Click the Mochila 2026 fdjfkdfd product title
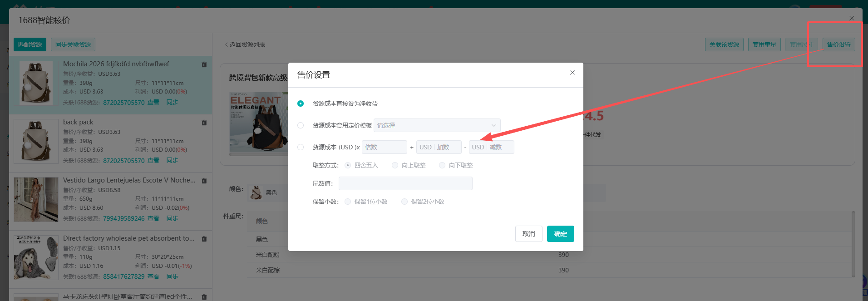Image resolution: width=868 pixels, height=301 pixels. [x=116, y=64]
